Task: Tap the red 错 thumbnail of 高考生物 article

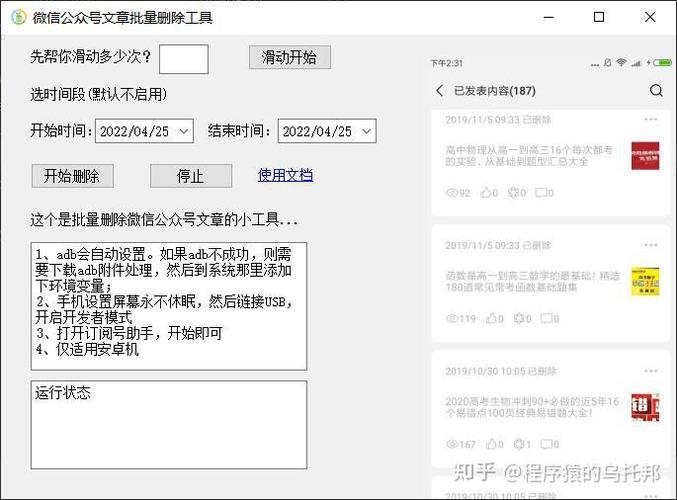Action: 645,407
